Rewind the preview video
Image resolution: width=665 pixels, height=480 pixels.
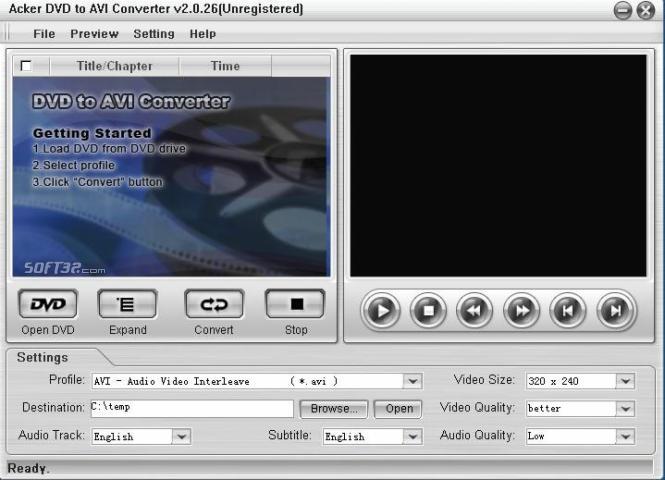coord(475,311)
